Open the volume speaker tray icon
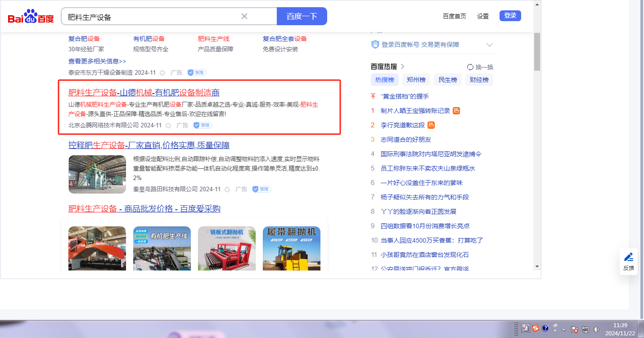Screen dimensions: 644x338 pos(597,329)
